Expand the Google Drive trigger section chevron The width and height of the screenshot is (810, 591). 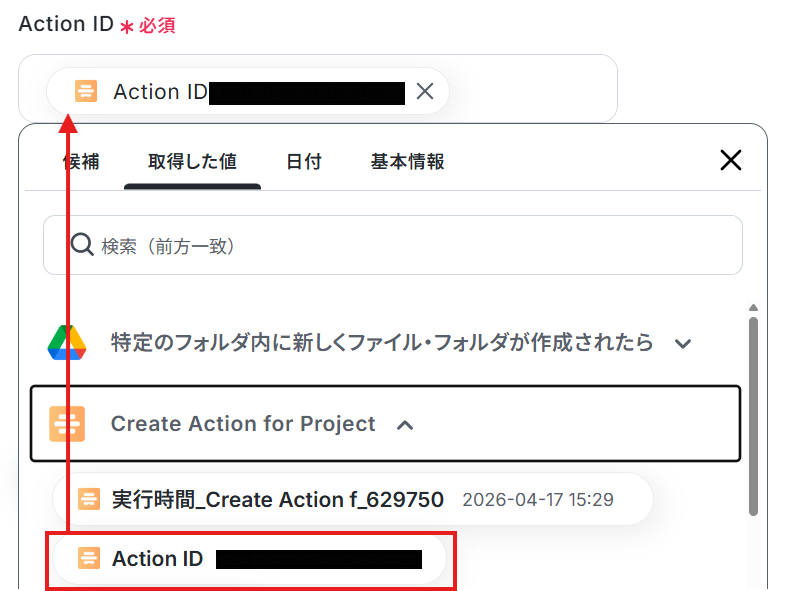pyautogui.click(x=683, y=344)
